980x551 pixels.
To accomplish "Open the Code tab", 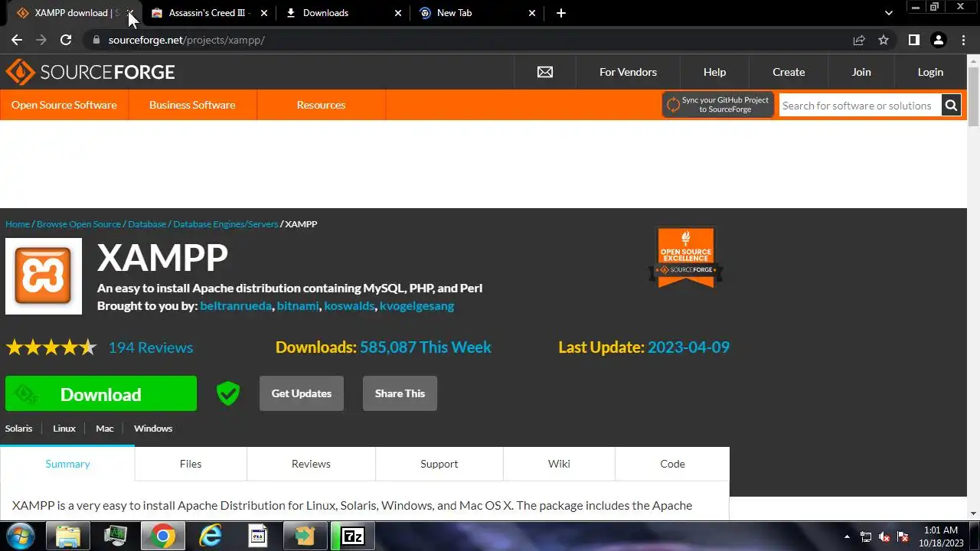I will click(672, 464).
